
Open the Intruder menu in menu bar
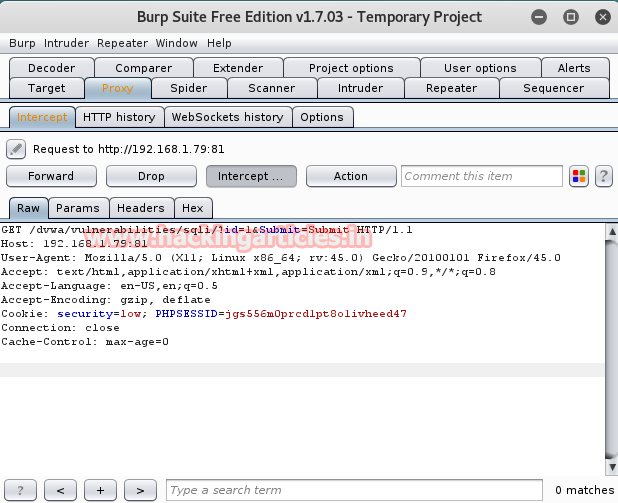[x=66, y=43]
